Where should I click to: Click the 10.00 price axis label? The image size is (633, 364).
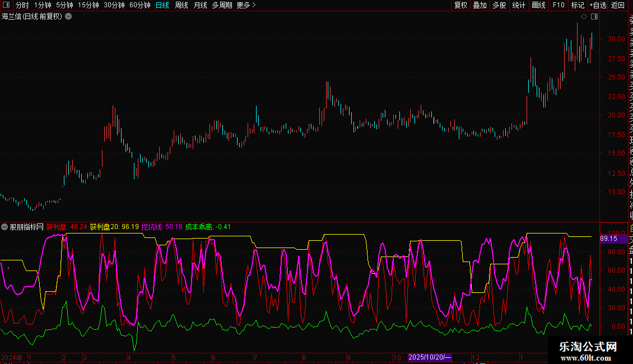pos(616,192)
